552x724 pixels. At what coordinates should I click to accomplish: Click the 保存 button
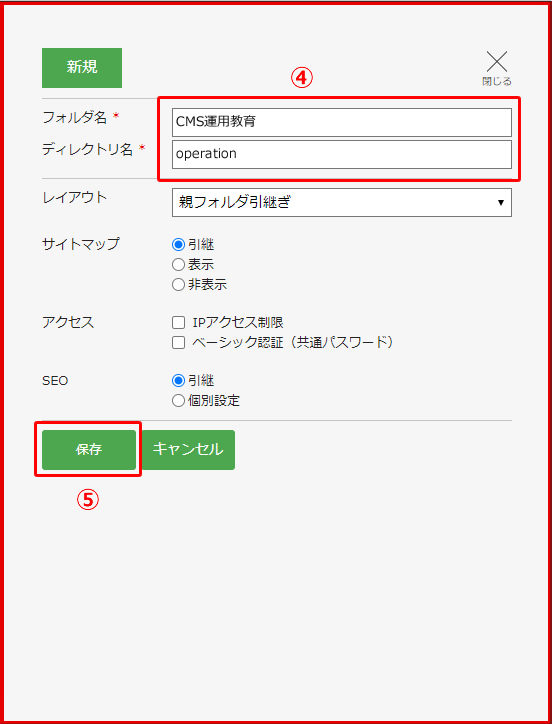click(x=89, y=450)
